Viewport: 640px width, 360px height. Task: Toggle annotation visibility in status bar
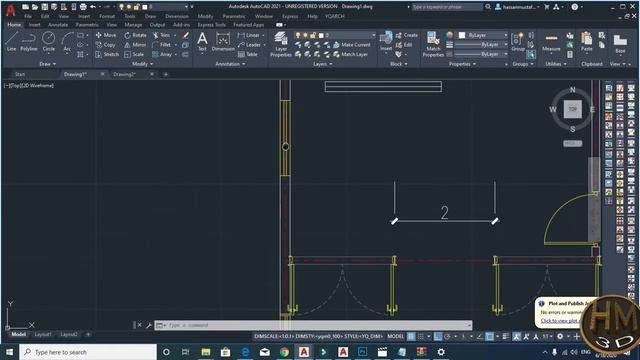[517, 336]
